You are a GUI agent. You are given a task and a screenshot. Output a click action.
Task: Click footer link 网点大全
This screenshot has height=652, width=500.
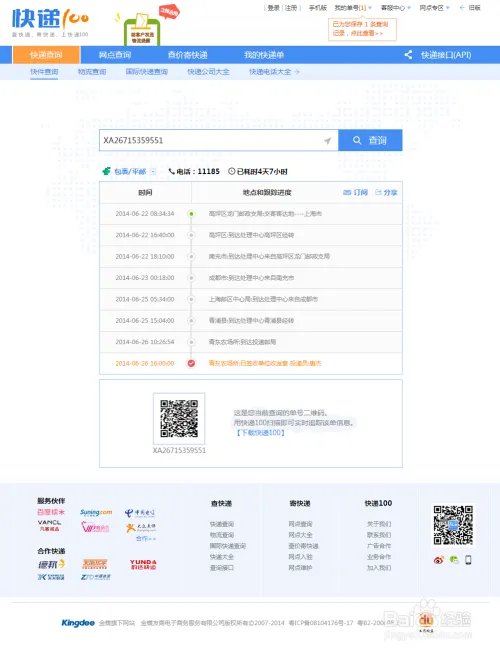point(300,535)
